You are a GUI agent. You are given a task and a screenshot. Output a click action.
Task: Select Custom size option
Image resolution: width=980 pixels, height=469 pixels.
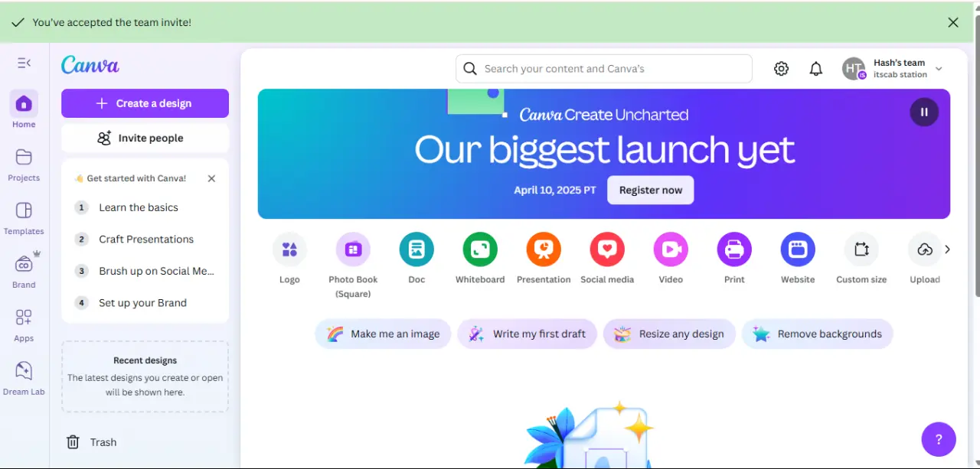pos(861,259)
